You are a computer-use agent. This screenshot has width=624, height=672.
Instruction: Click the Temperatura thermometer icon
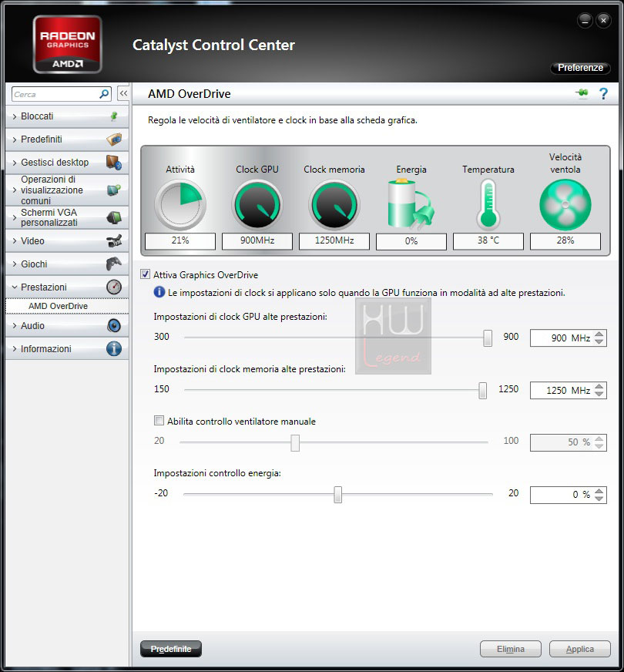(x=488, y=204)
